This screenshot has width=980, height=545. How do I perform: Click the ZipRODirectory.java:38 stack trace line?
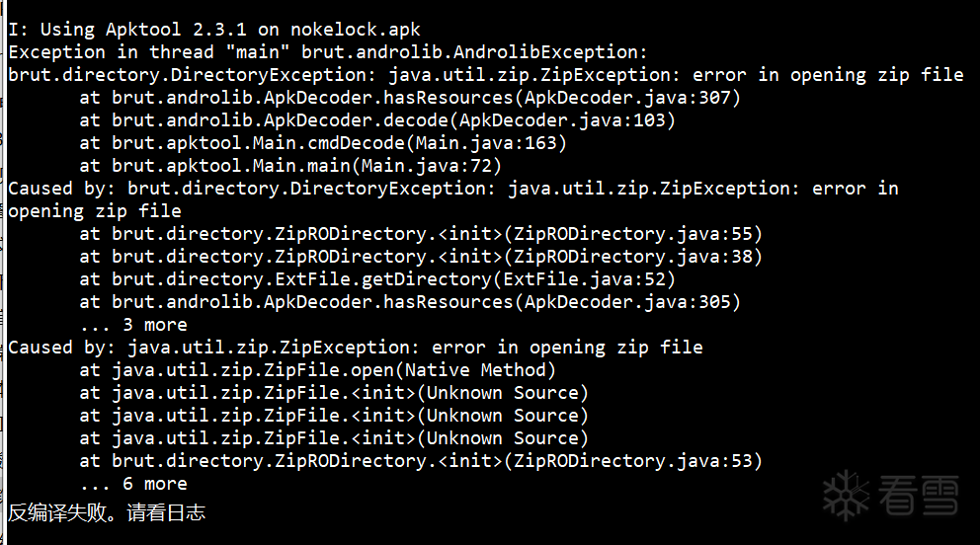pos(421,257)
